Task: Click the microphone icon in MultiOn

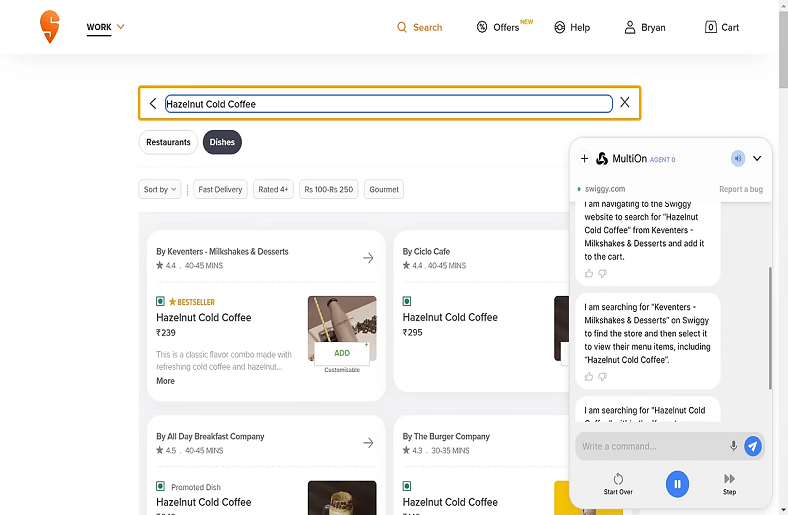Action: click(733, 446)
